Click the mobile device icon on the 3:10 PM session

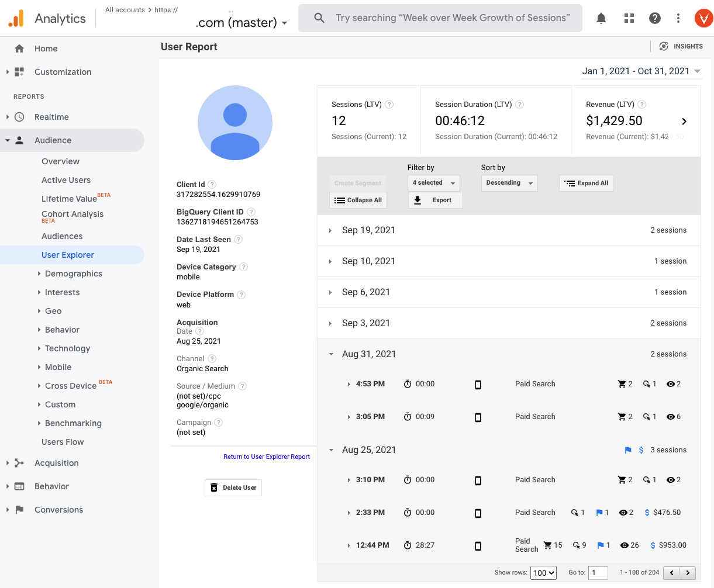[x=478, y=479]
